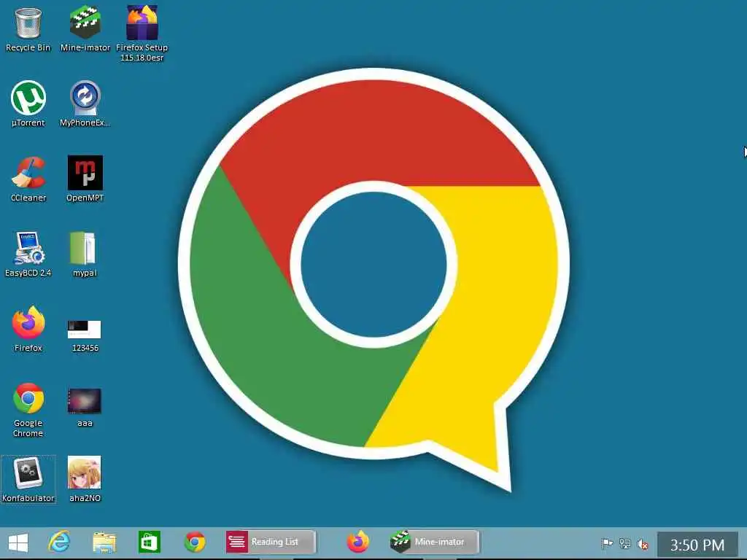This screenshot has width=747, height=560.
Task: Select the Google Chrome desktop shortcut
Action: coord(28,410)
